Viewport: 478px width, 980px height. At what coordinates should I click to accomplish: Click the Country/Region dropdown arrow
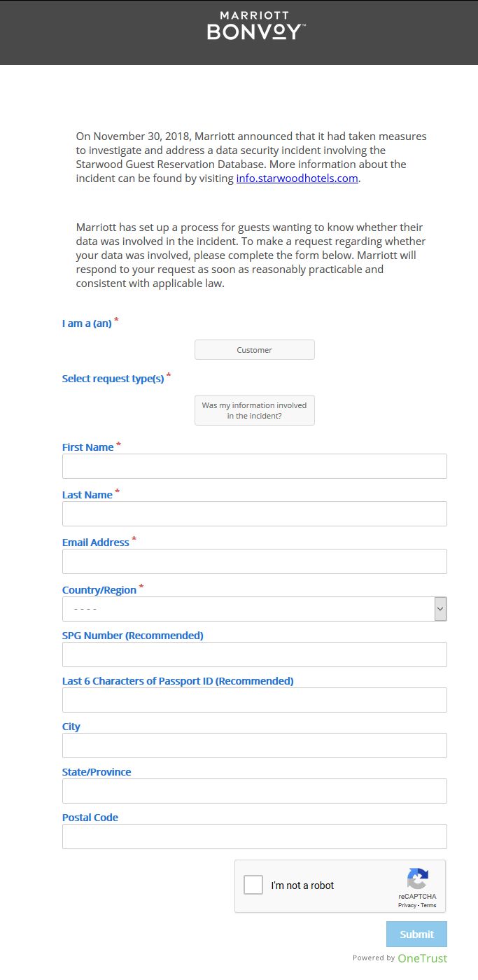pos(440,609)
